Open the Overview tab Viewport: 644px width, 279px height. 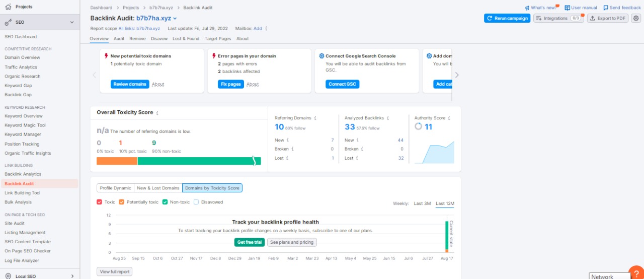[99, 39]
